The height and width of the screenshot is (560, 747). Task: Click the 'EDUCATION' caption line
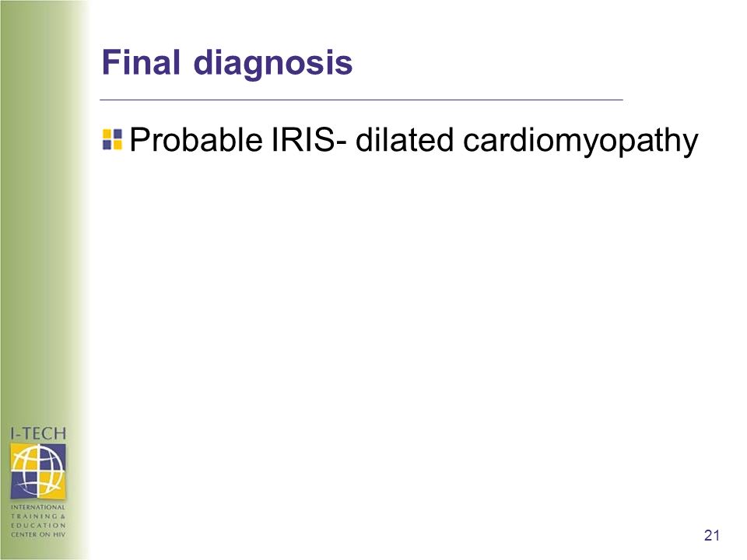click(x=38, y=525)
